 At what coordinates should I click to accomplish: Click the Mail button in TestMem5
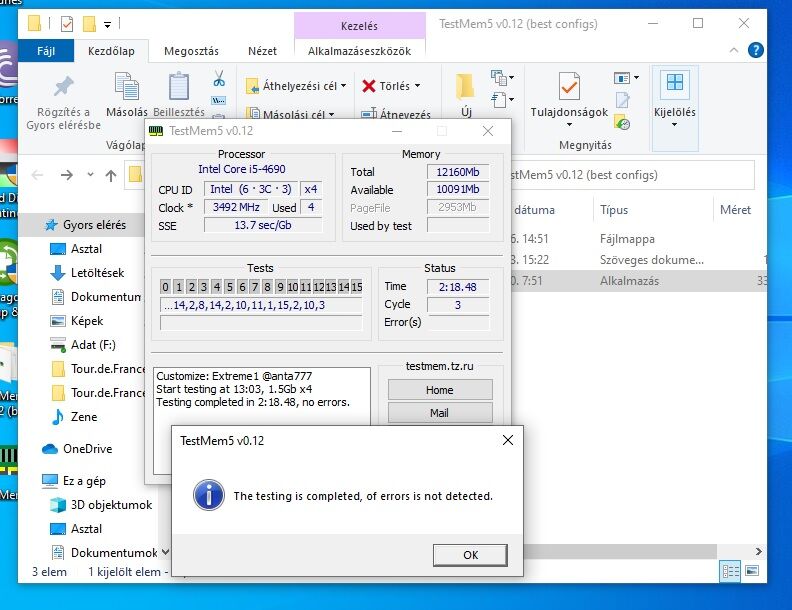[x=439, y=413]
